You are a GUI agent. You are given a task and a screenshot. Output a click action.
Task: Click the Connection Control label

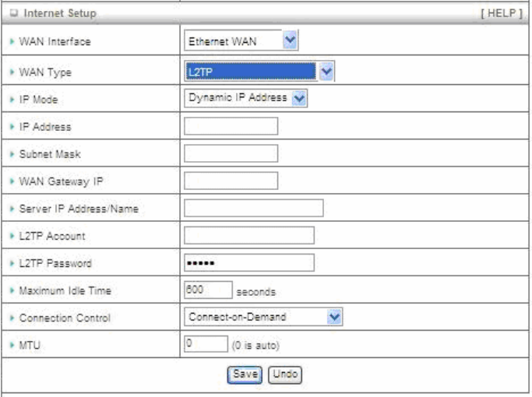(x=65, y=318)
